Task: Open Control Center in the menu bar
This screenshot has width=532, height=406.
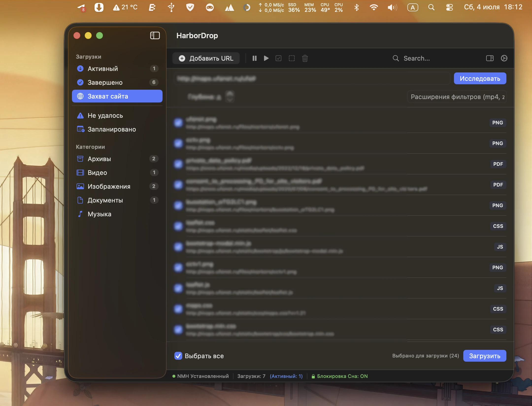Action: pos(449,7)
